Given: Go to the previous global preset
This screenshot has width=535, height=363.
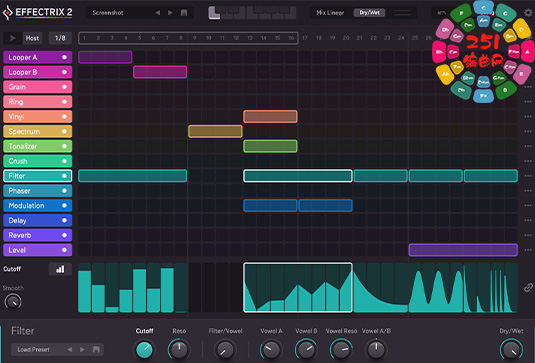Looking at the screenshot, I should (158, 13).
